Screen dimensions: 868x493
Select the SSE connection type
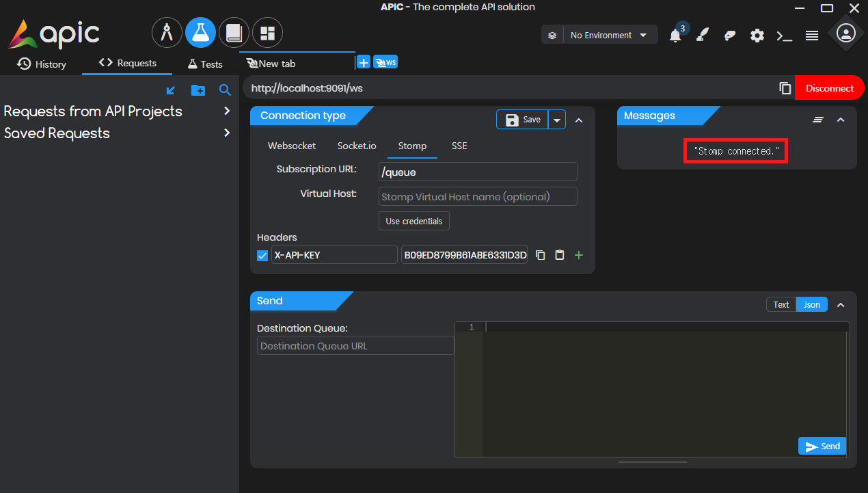[459, 146]
